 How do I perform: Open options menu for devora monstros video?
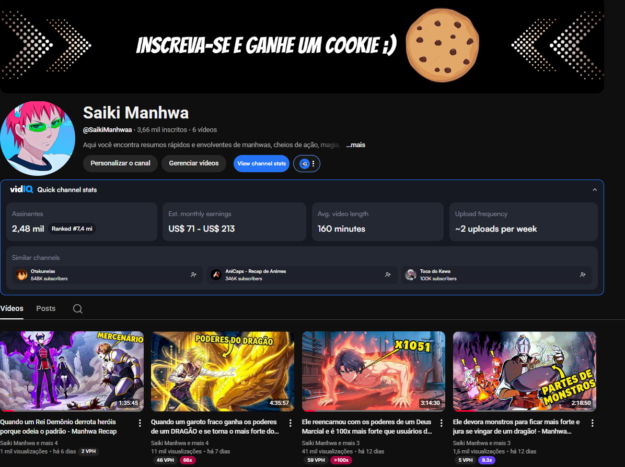click(x=592, y=423)
